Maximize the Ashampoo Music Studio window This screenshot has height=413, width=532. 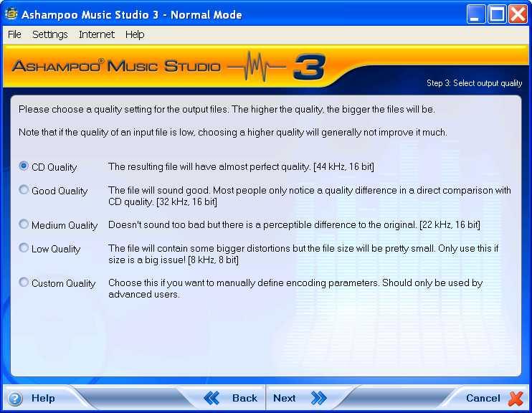point(497,14)
